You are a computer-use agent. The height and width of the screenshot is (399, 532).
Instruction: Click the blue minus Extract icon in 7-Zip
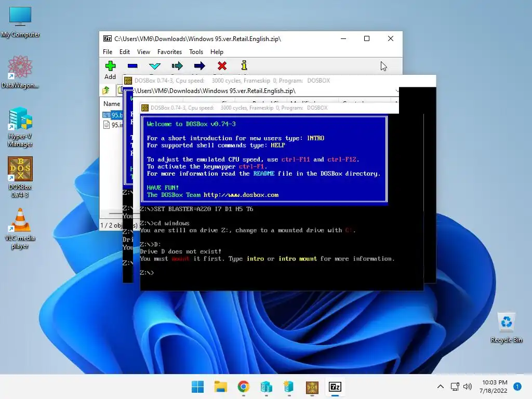pos(132,66)
